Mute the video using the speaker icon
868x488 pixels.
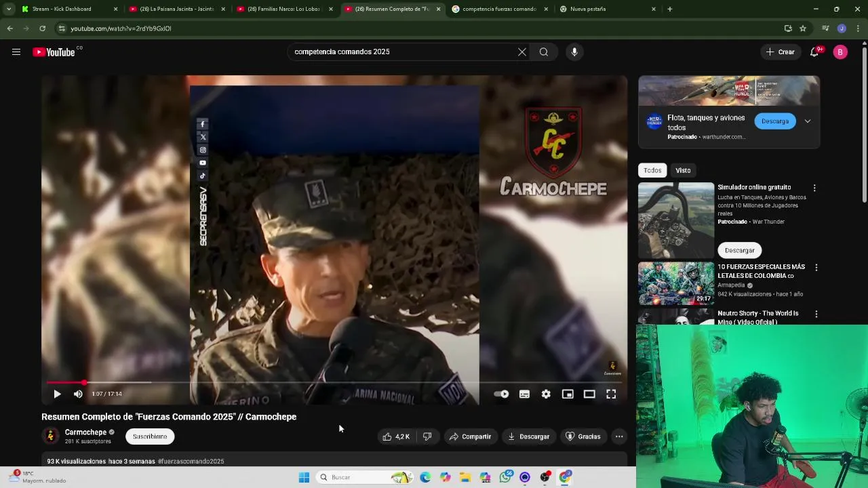(x=78, y=394)
